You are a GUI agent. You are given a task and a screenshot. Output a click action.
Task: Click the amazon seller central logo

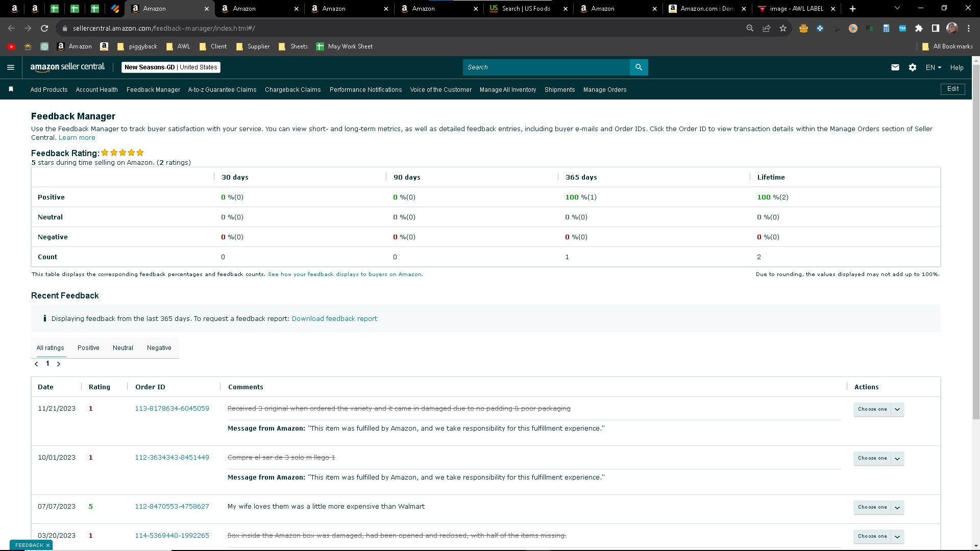pyautogui.click(x=67, y=67)
